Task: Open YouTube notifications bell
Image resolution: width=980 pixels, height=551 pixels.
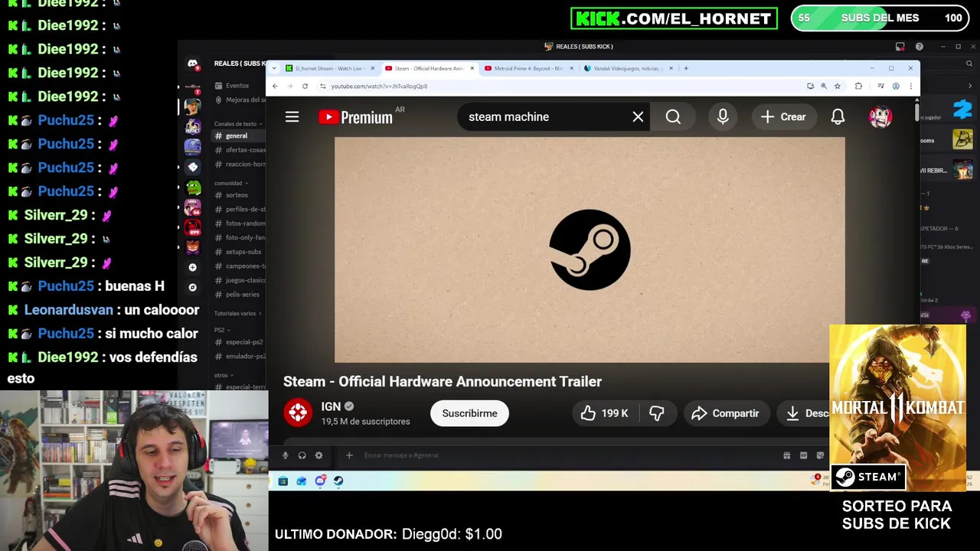Action: (838, 117)
